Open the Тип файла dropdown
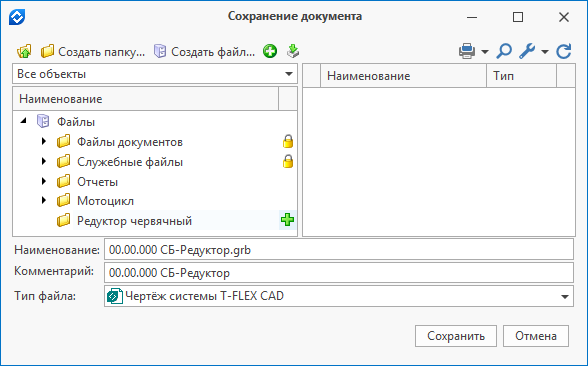Image resolution: width=588 pixels, height=366 pixels. pos(339,296)
